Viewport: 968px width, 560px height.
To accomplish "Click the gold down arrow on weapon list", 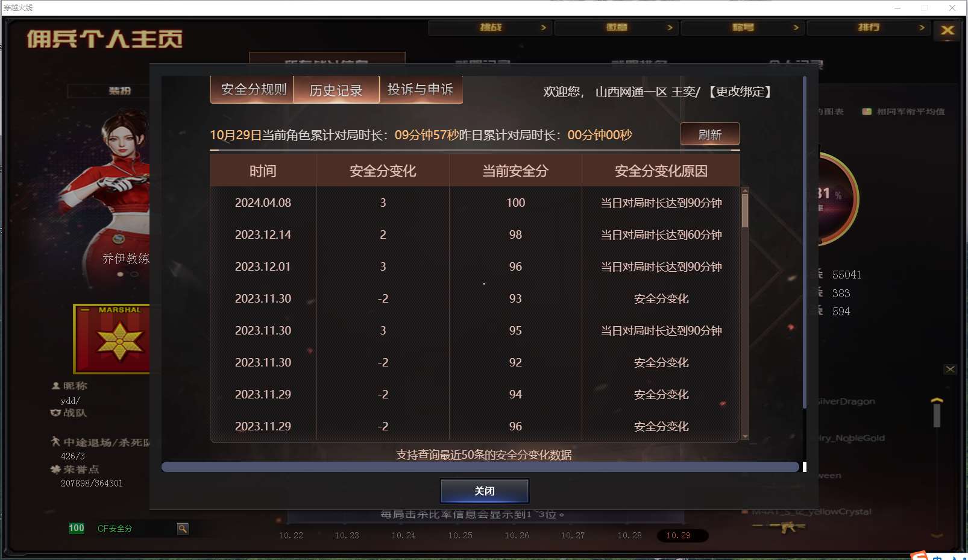I will pyautogui.click(x=937, y=535).
